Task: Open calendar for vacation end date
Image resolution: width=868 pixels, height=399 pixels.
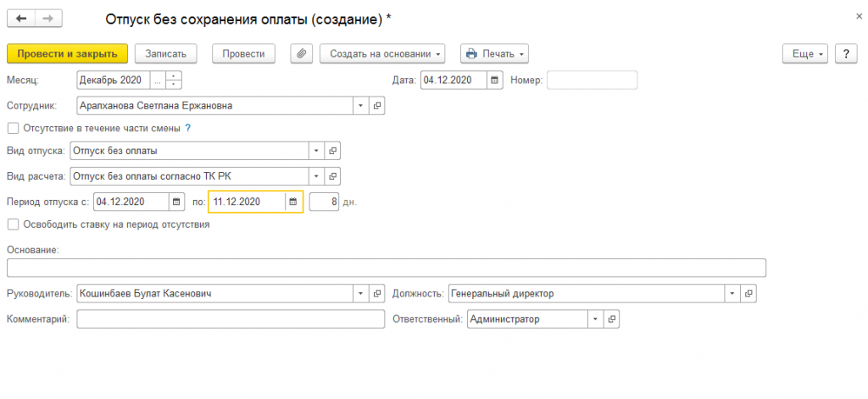Action: click(x=293, y=202)
